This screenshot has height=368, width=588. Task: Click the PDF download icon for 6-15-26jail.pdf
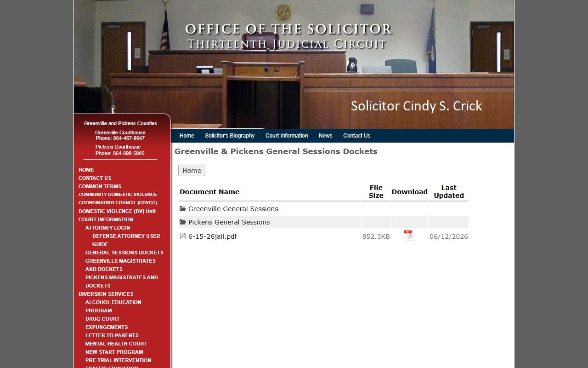coord(409,236)
